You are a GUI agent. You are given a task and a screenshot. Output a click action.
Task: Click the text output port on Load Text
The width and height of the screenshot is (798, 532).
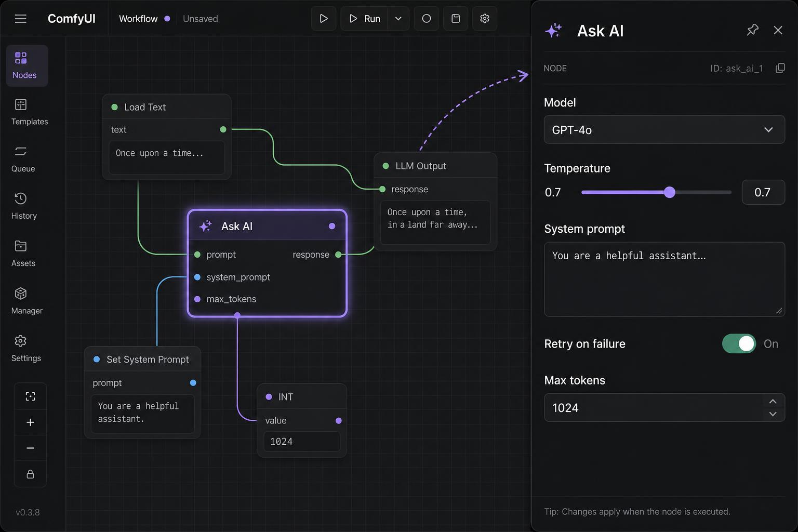tap(223, 129)
